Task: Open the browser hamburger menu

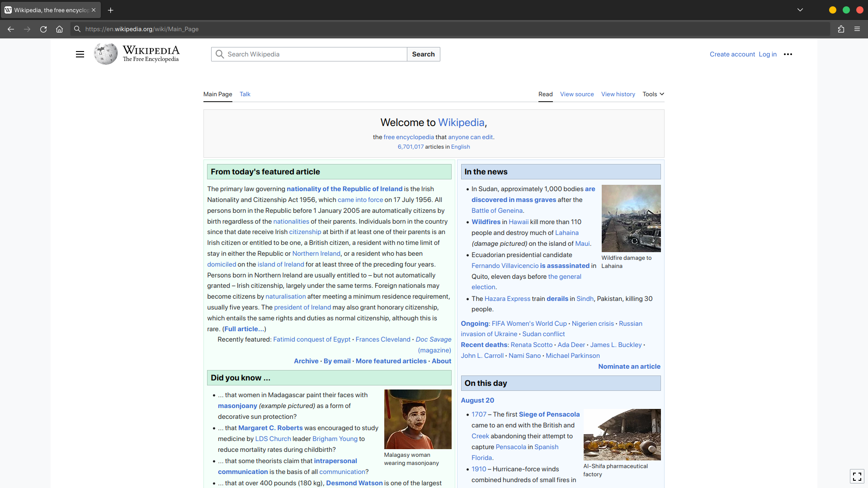Action: click(x=857, y=29)
